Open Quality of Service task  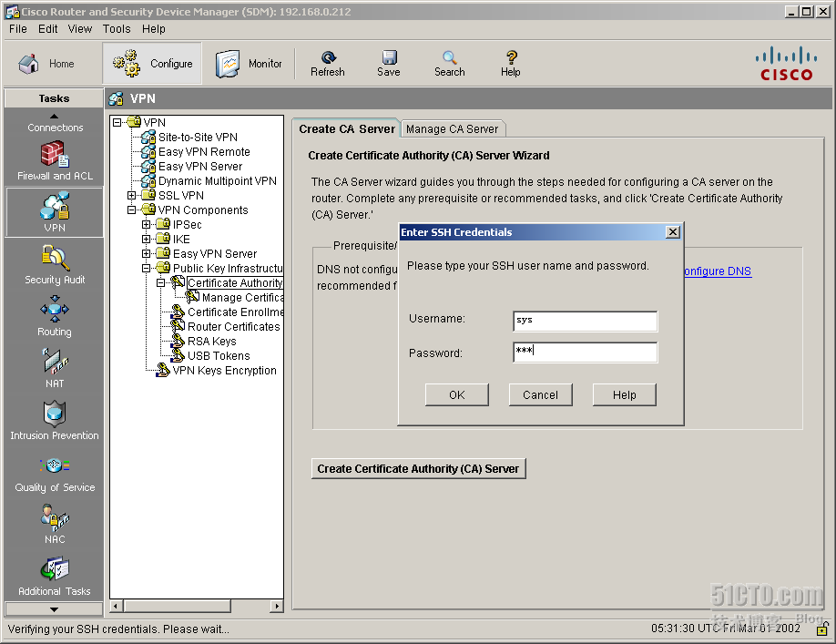55,473
